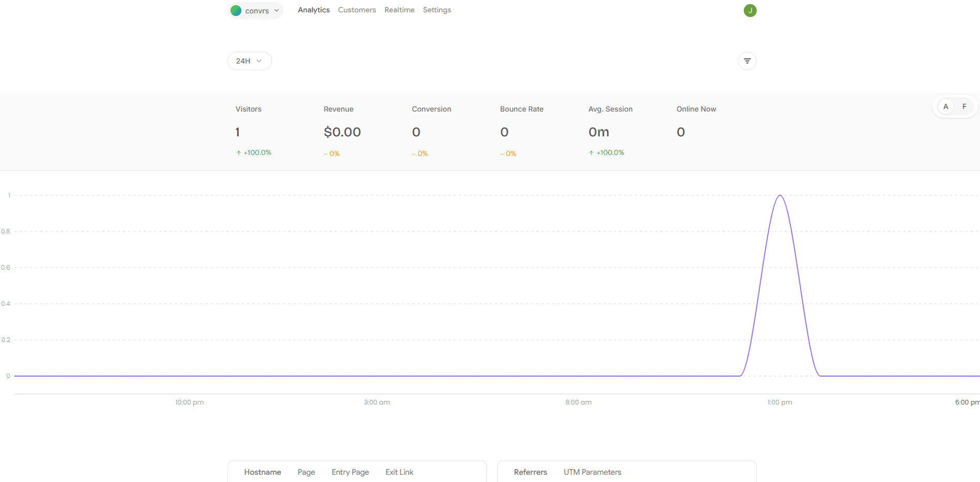
Task: Select the Avg. Session metric card
Action: click(x=624, y=131)
